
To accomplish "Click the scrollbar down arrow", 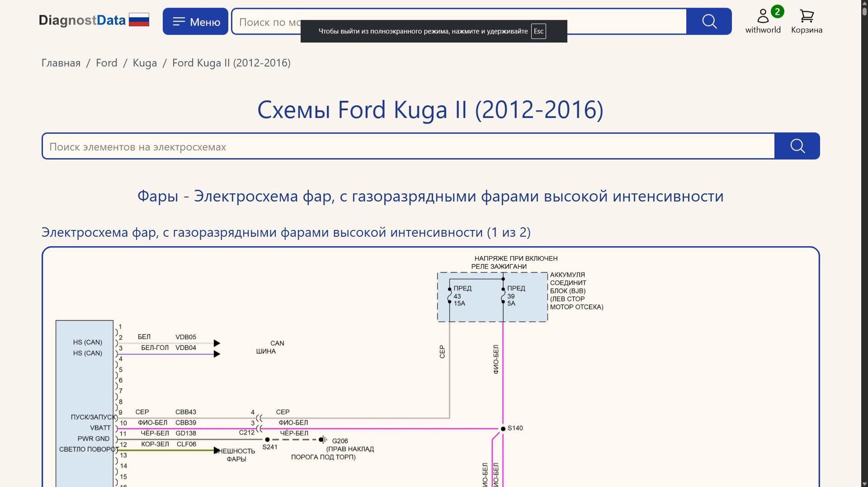I will pos(864,483).
